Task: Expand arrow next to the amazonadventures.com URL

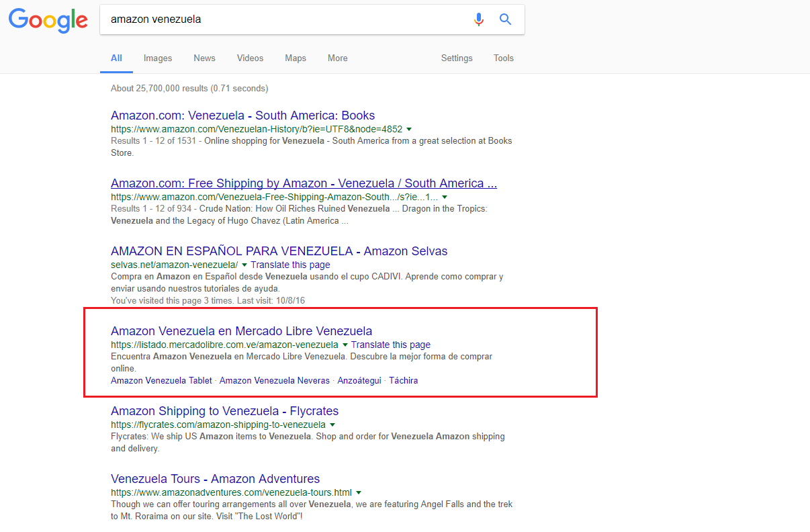Action: pos(359,492)
